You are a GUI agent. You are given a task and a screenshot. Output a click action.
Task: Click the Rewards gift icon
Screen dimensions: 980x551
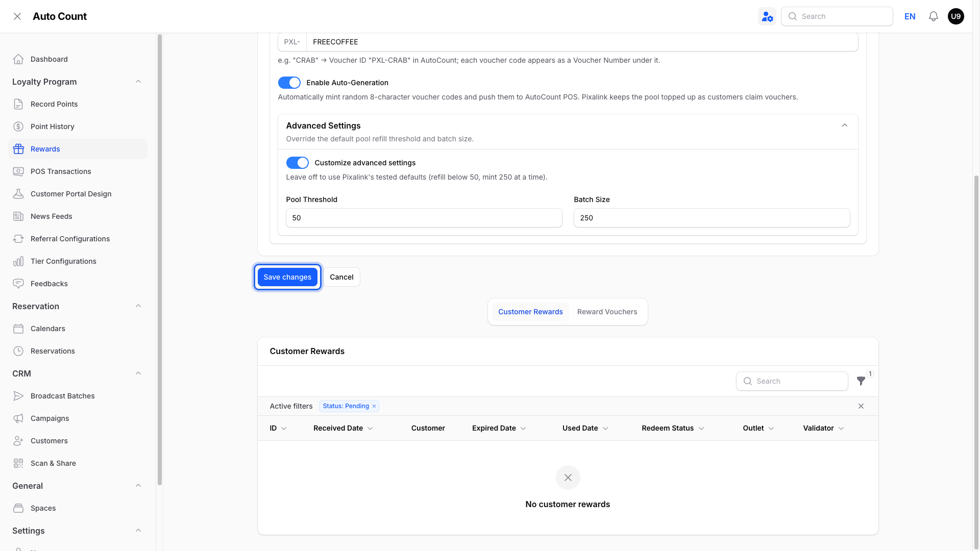18,149
